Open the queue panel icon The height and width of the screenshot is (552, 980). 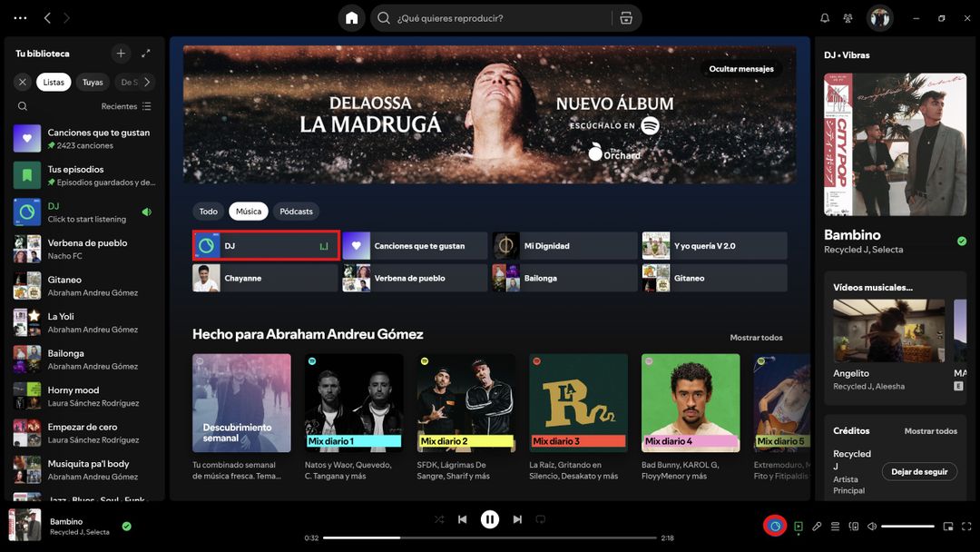pyautogui.click(x=835, y=526)
